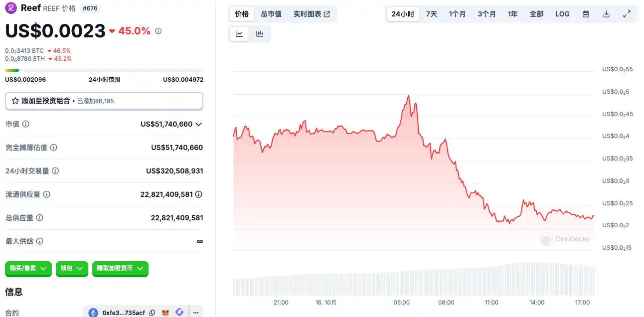
Task: Switch to the candlestick chart icon
Action: (260, 34)
